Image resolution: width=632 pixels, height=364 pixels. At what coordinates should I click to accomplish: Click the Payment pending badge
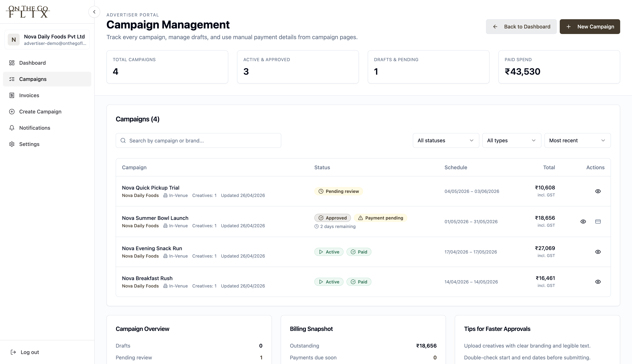[380, 218]
